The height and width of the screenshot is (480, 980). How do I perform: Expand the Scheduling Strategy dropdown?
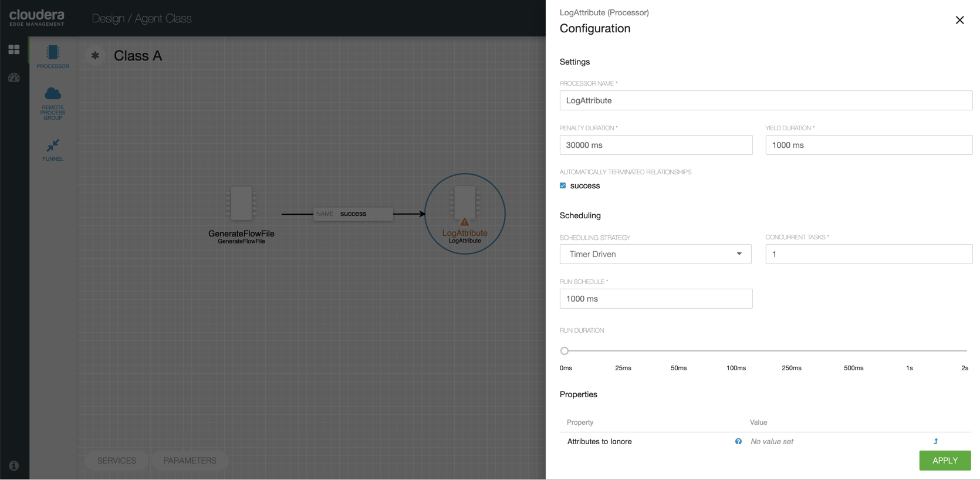(655, 254)
